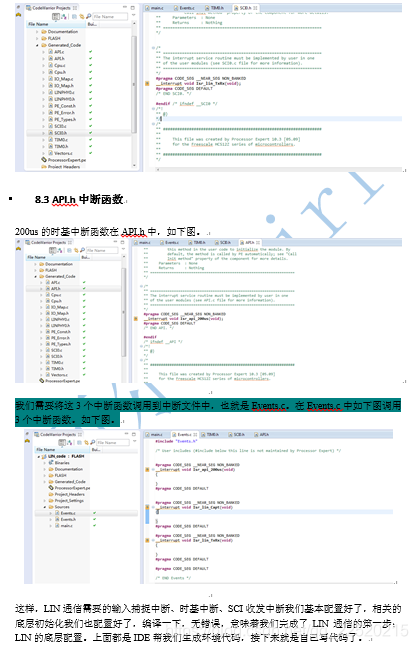Select SCI0.h tab in the API.h screenshot
418x649 pixels.
(223, 242)
